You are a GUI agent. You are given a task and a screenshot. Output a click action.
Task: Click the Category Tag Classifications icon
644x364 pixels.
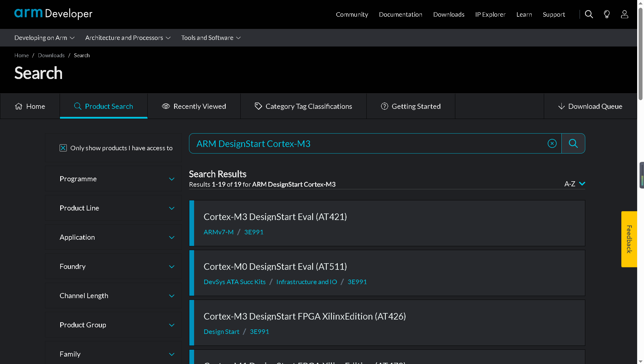pos(258,106)
